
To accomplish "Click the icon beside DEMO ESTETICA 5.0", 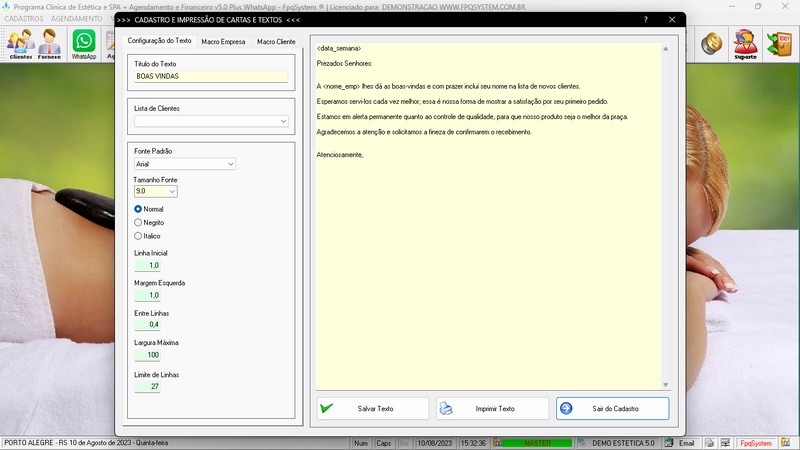I will tap(582, 443).
